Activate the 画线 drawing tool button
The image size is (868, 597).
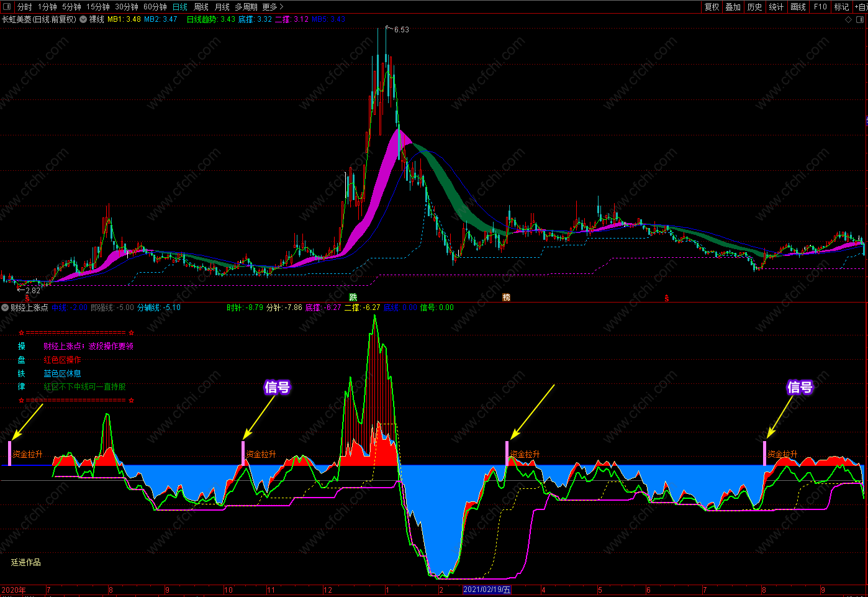(798, 7)
